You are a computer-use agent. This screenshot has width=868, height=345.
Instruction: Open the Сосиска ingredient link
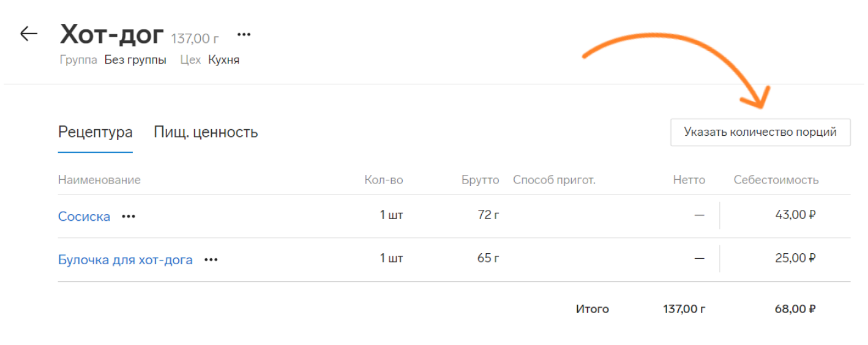[x=84, y=217]
